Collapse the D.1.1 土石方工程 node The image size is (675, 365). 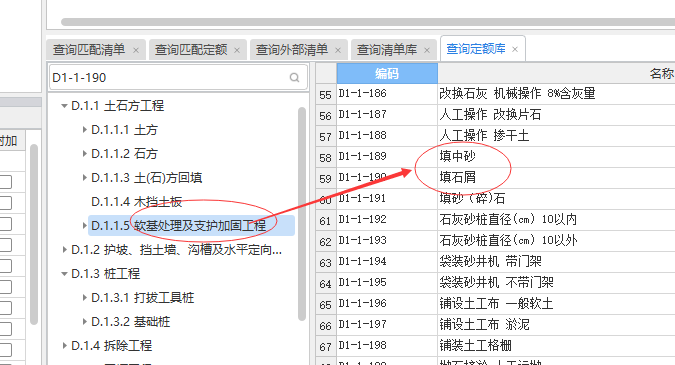(x=64, y=105)
